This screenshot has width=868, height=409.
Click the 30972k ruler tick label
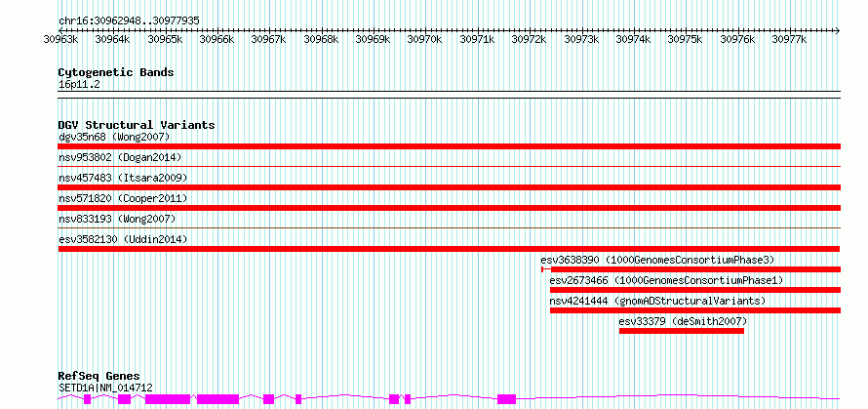tap(530, 39)
